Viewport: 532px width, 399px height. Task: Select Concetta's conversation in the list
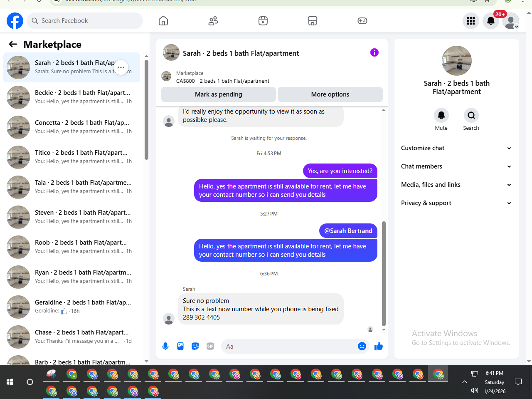(x=71, y=127)
